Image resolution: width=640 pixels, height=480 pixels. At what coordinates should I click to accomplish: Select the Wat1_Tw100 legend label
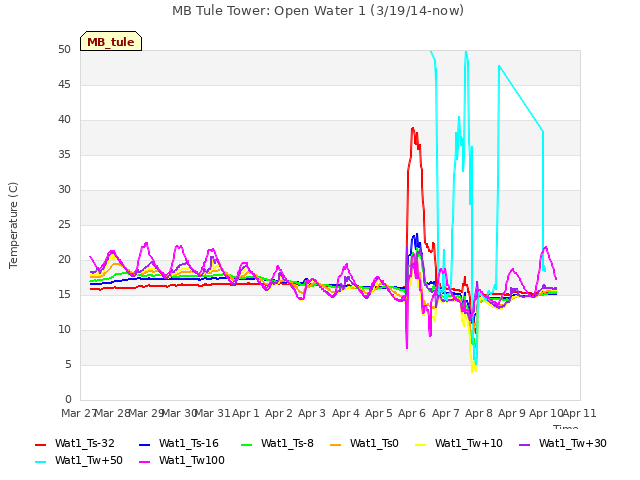[x=191, y=460]
